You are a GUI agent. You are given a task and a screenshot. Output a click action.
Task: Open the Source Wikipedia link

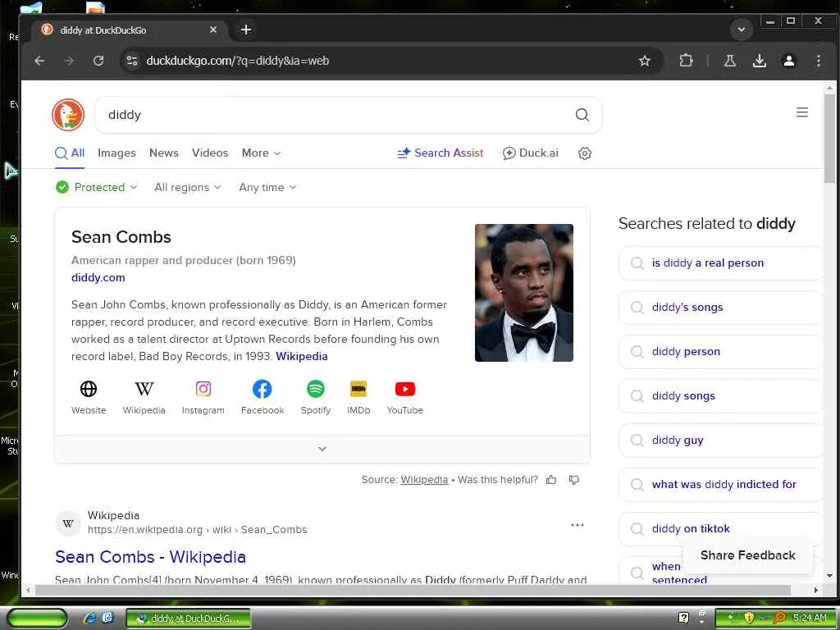[x=424, y=479]
